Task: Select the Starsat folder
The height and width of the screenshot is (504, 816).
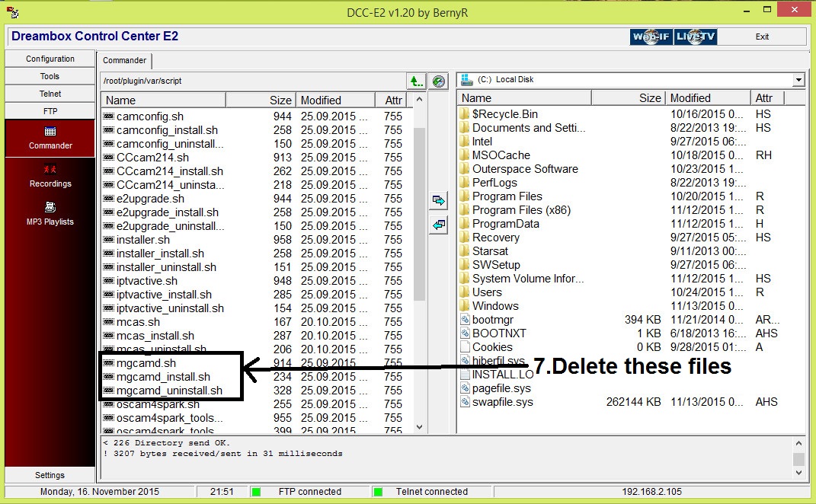Action: pyautogui.click(x=490, y=251)
